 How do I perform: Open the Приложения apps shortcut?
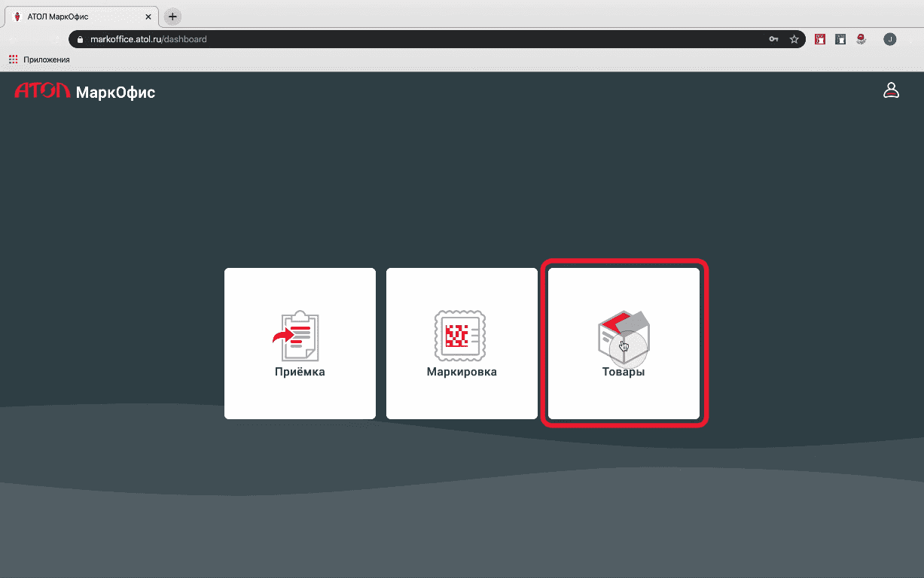point(39,59)
